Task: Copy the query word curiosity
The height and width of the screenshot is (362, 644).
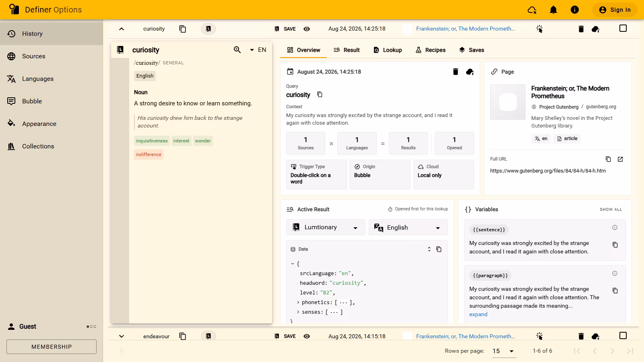Action: pyautogui.click(x=320, y=95)
